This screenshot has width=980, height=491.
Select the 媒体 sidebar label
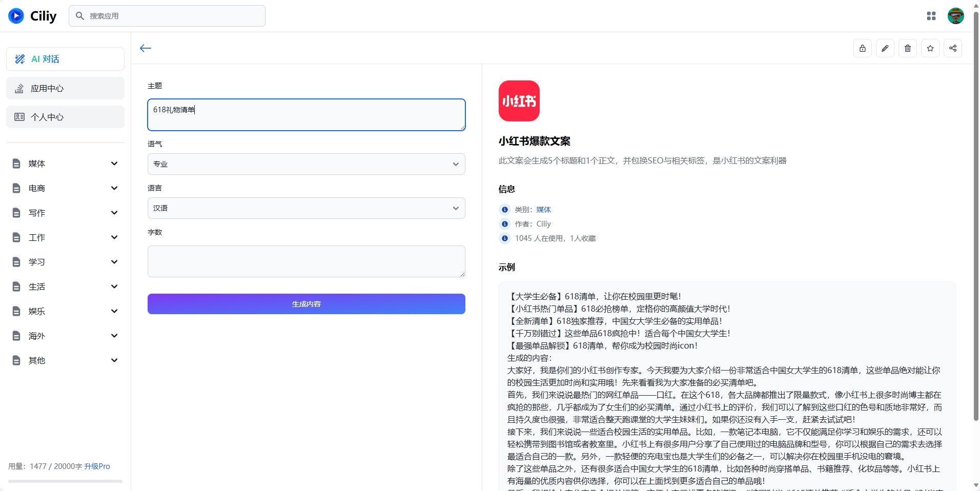(x=37, y=163)
